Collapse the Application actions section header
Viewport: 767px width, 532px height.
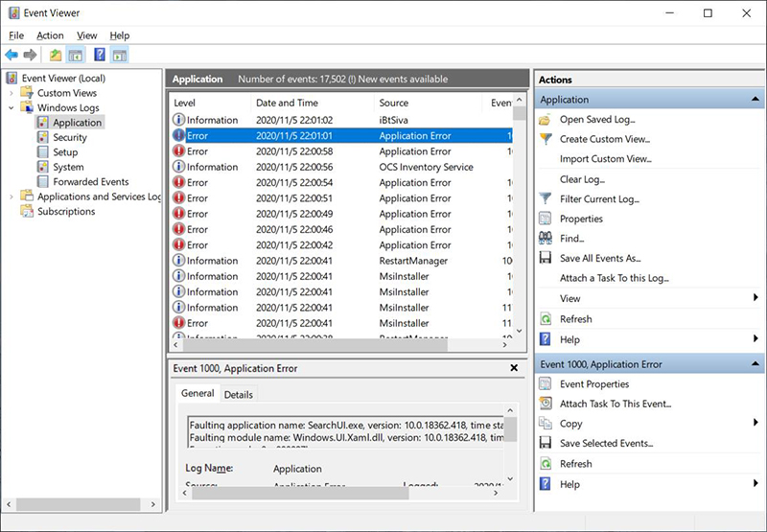755,100
